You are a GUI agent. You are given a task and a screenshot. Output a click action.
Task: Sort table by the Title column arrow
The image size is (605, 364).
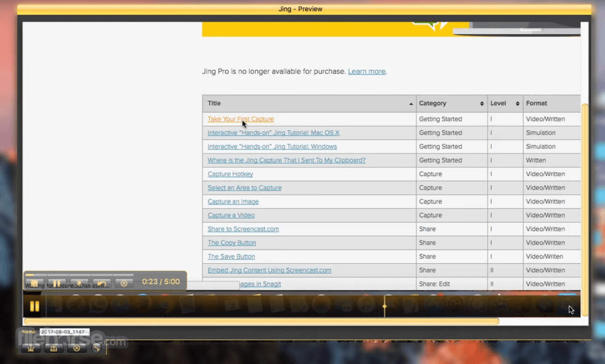point(411,104)
